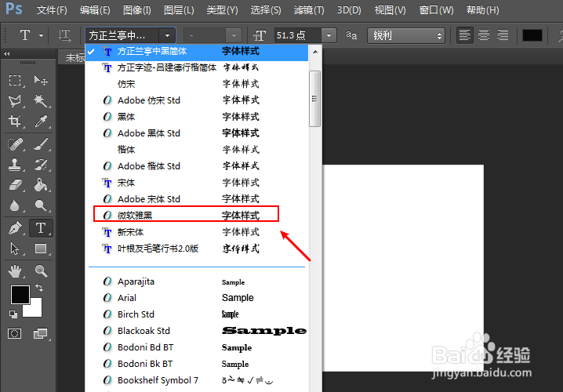This screenshot has width=563, height=392.
Task: Open the 编辑(E) menu
Action: 95,9
